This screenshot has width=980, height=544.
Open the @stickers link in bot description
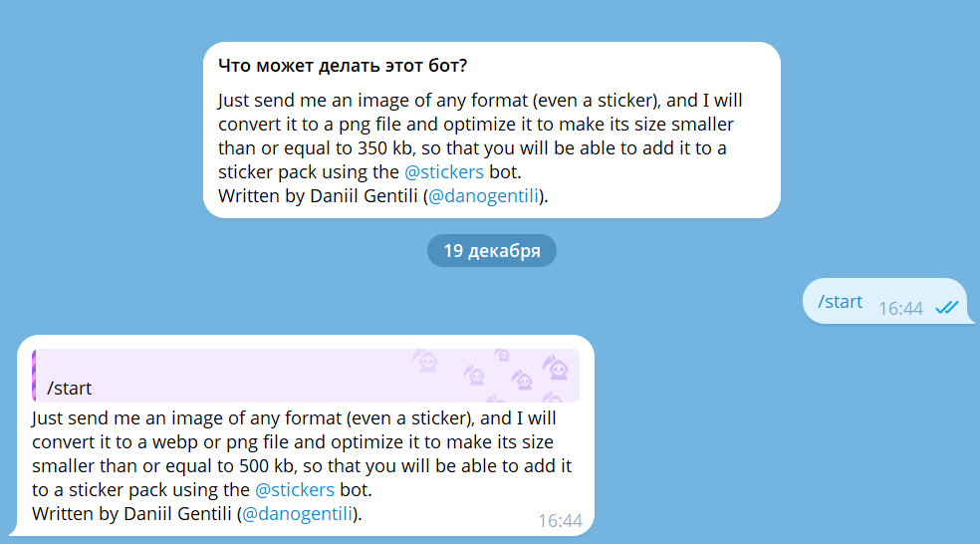coord(445,172)
